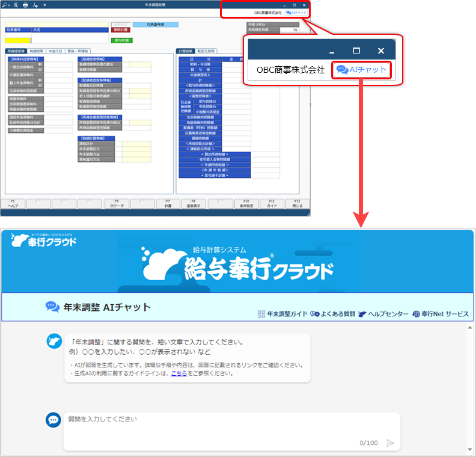The width and height of the screenshot is (476, 457).
Task: Click the 奉行クラウド logo at top-left of web page
Action: 43,240
